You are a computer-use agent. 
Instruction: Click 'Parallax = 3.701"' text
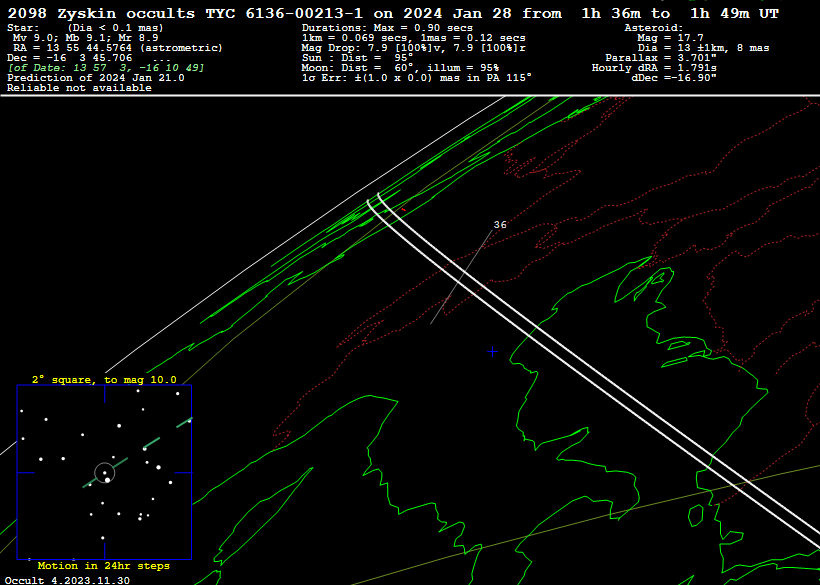tap(660, 58)
